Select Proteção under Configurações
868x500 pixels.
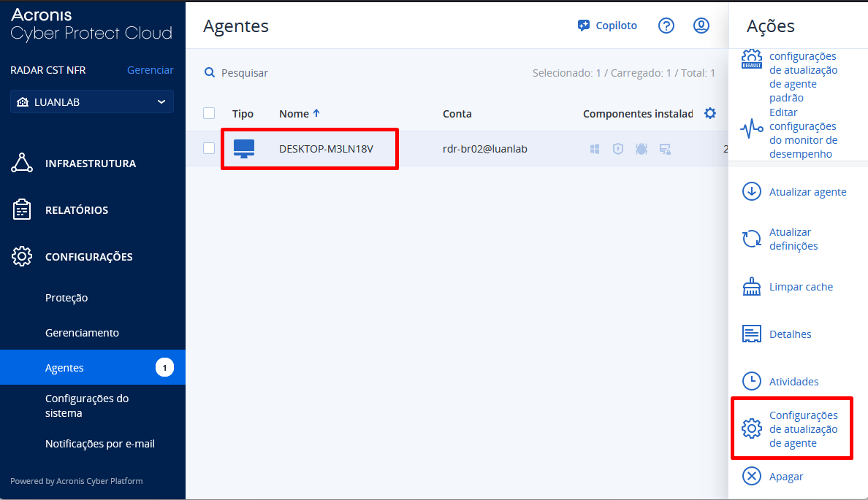point(66,298)
